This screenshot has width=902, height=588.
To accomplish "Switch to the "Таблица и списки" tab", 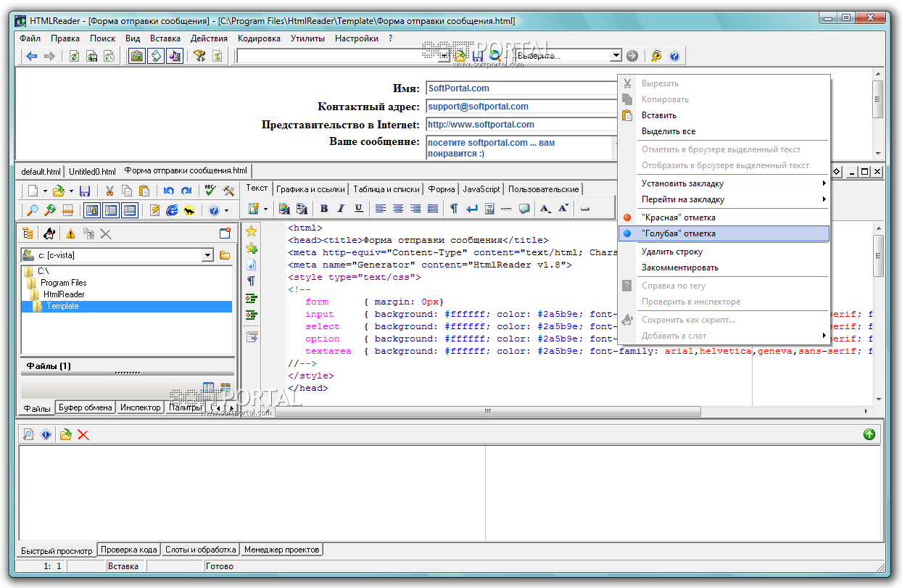I will [x=386, y=189].
